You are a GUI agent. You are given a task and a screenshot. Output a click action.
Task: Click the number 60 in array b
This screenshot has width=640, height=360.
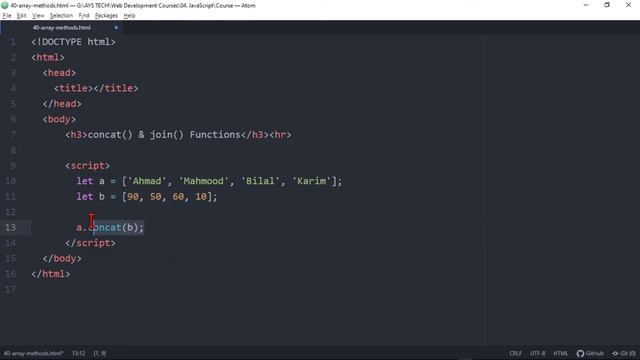coord(178,196)
